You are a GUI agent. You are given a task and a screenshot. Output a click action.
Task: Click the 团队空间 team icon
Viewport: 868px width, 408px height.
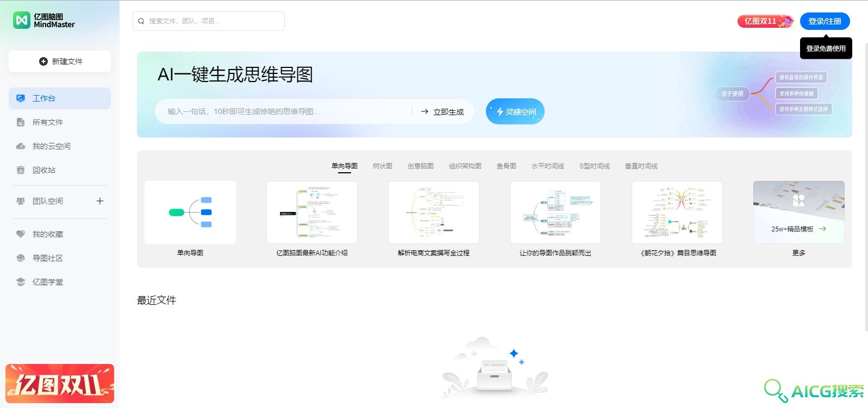point(21,201)
